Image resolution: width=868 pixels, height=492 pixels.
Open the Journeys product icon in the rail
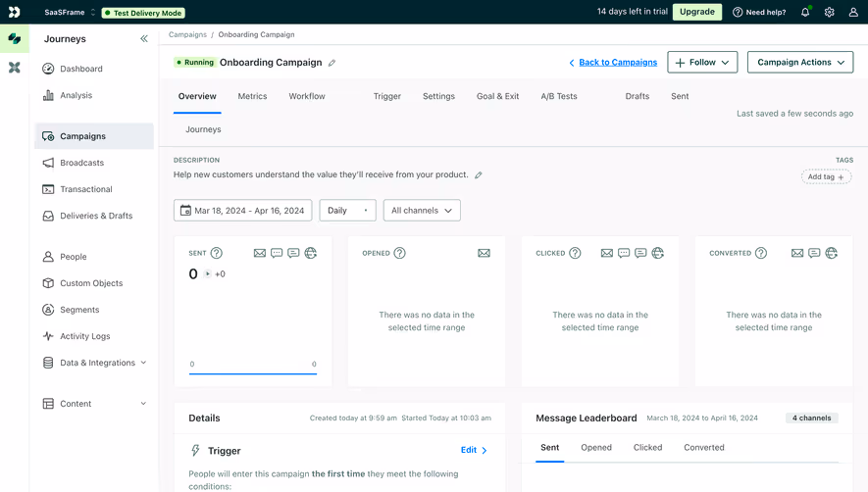click(15, 39)
